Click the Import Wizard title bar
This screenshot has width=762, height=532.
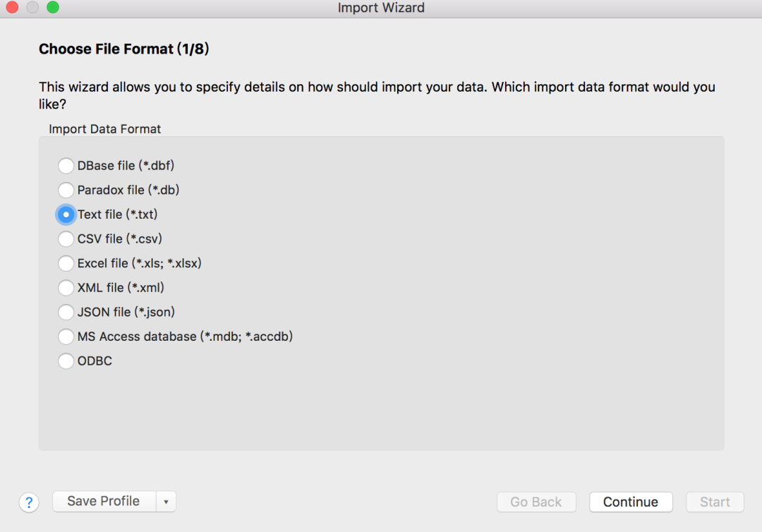pos(381,8)
